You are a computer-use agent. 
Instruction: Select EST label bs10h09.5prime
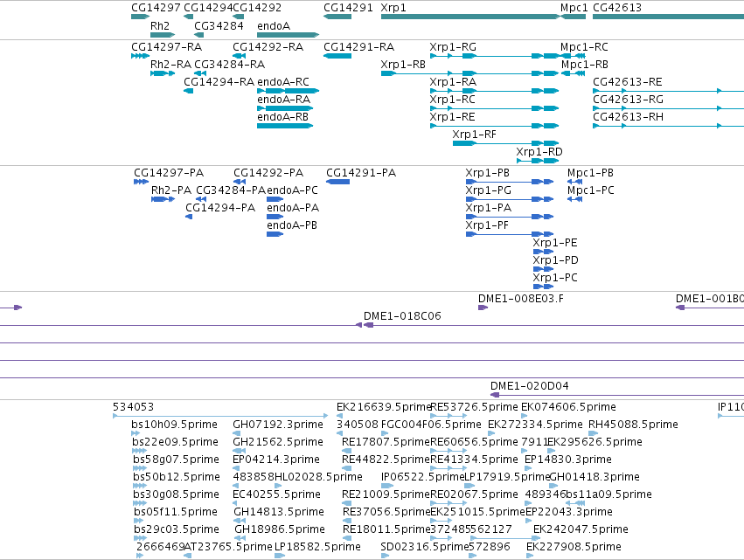(174, 425)
